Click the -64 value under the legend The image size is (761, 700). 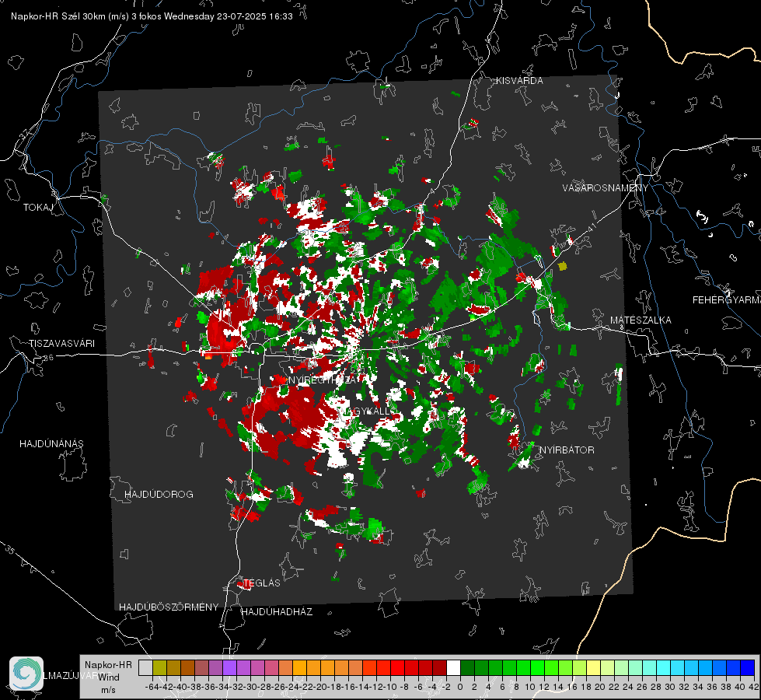[152, 687]
